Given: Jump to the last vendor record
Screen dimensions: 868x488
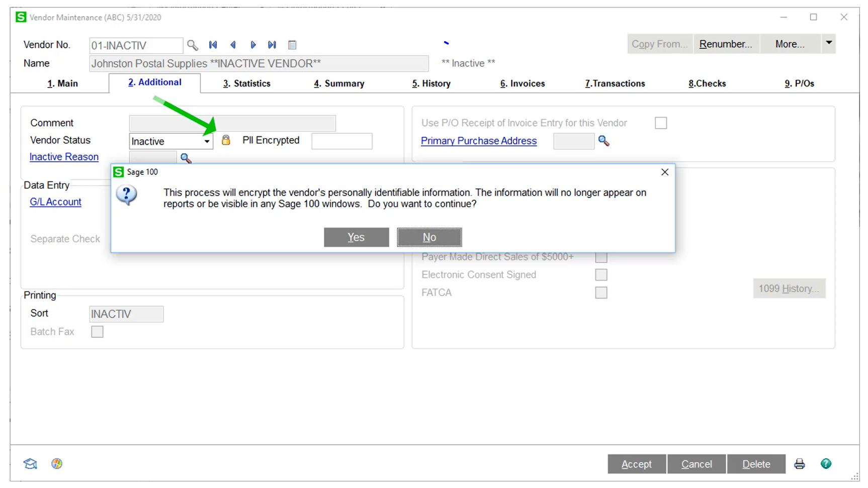Looking at the screenshot, I should click(272, 45).
